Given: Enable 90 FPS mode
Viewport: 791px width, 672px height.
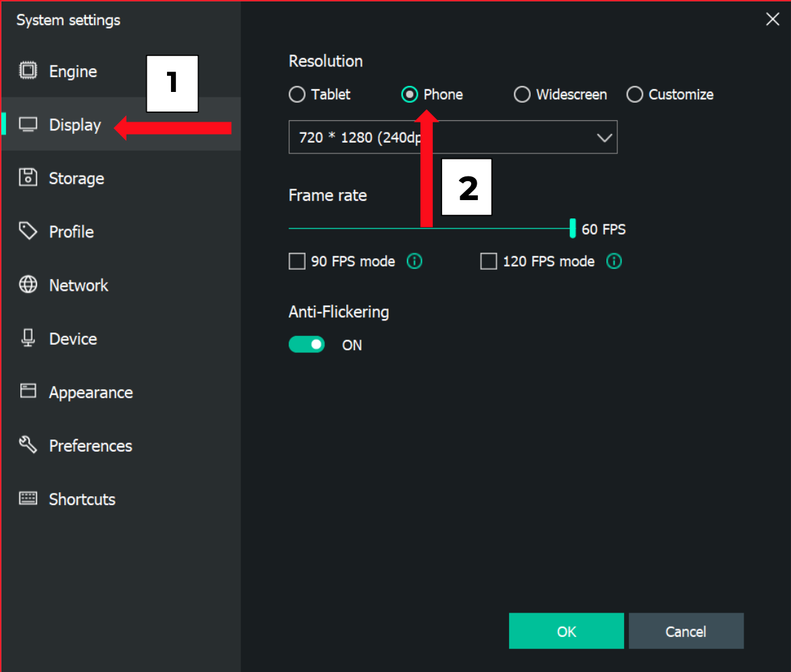Looking at the screenshot, I should coord(297,261).
